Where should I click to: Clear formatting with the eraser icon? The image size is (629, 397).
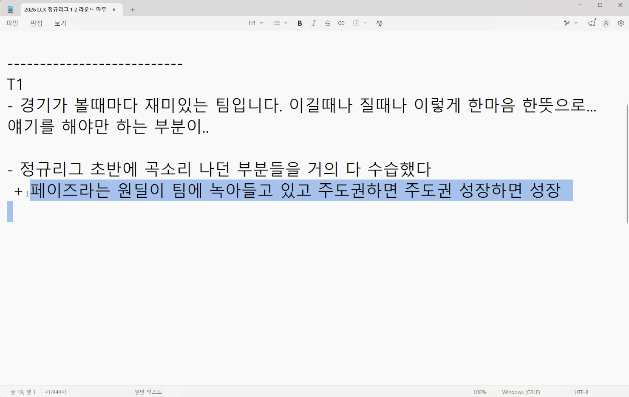coord(379,23)
